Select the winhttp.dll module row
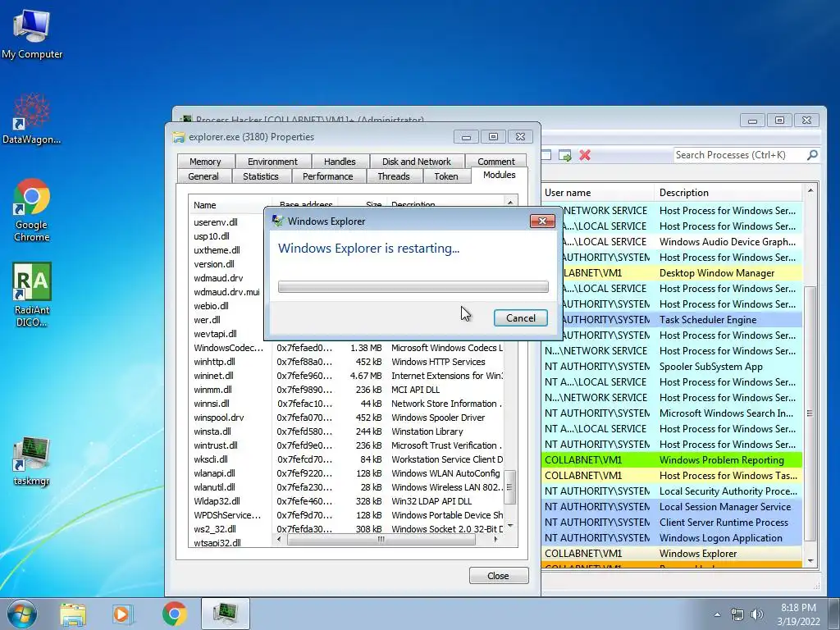This screenshot has height=630, width=840. pyautogui.click(x=346, y=362)
